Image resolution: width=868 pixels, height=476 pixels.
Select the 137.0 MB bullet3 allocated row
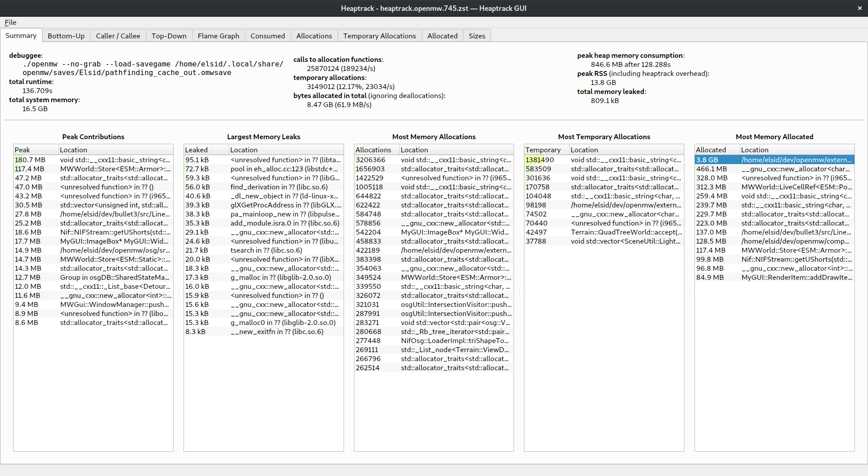(x=774, y=232)
